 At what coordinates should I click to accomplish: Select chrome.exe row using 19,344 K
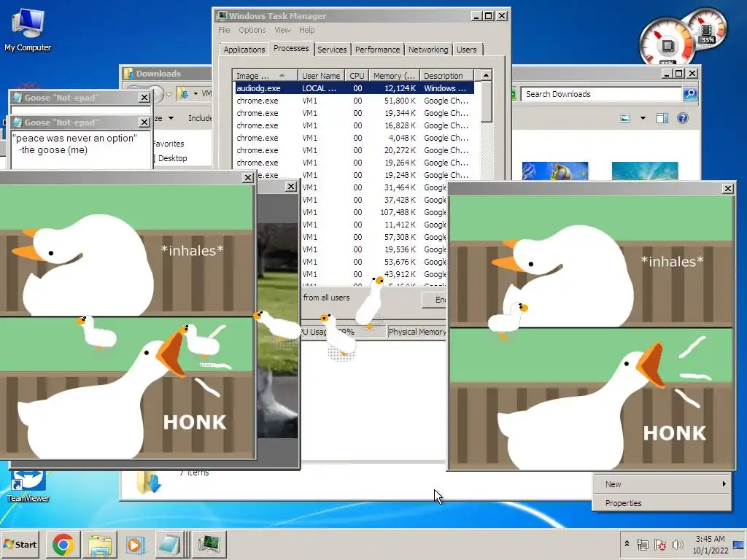click(x=354, y=113)
